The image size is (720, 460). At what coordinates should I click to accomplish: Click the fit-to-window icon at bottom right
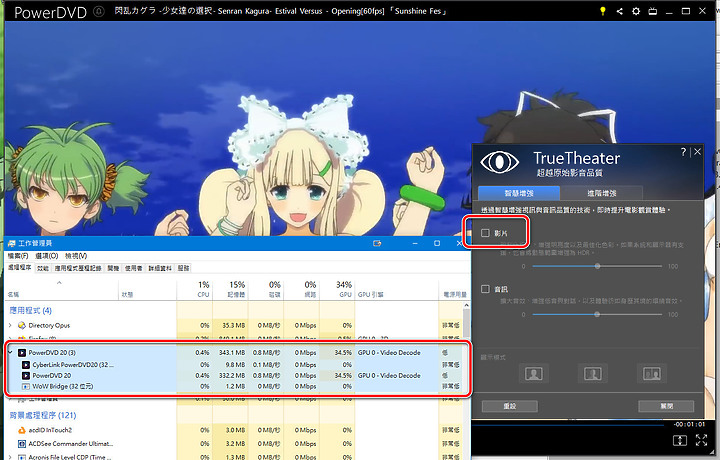[x=680, y=440]
